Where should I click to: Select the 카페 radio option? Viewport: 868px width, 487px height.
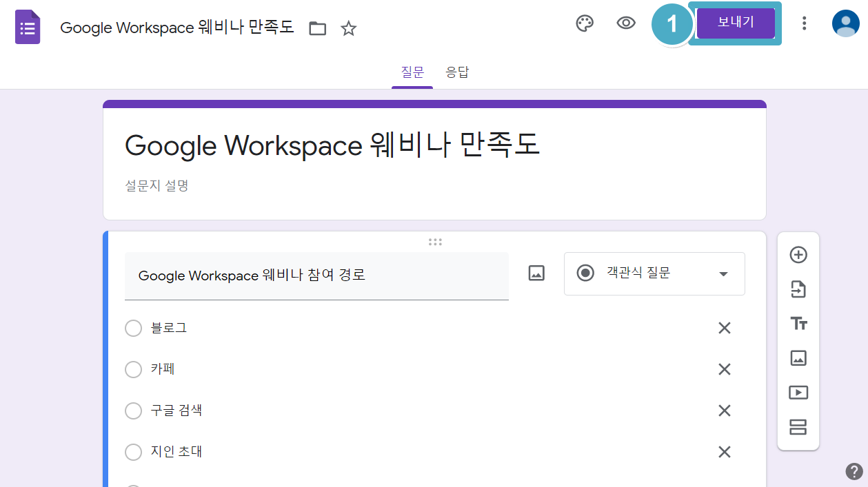[133, 370]
